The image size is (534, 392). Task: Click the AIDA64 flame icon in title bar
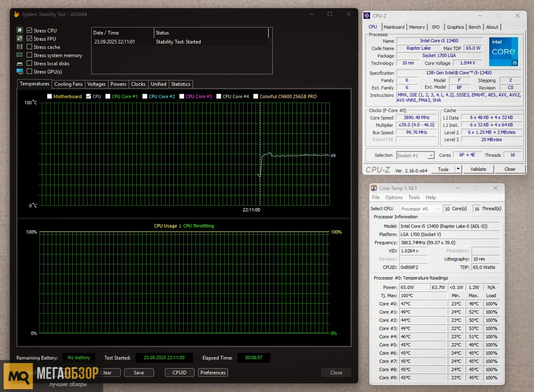pos(17,14)
